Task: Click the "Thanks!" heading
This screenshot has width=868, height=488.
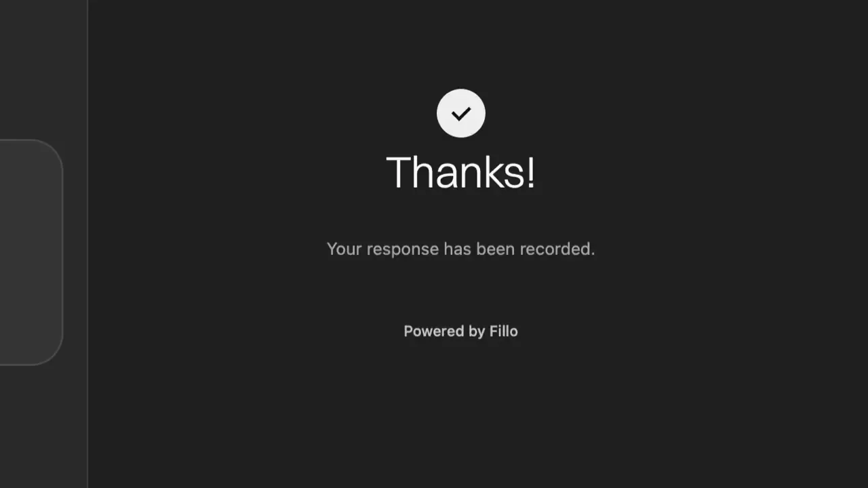Action: click(x=460, y=172)
